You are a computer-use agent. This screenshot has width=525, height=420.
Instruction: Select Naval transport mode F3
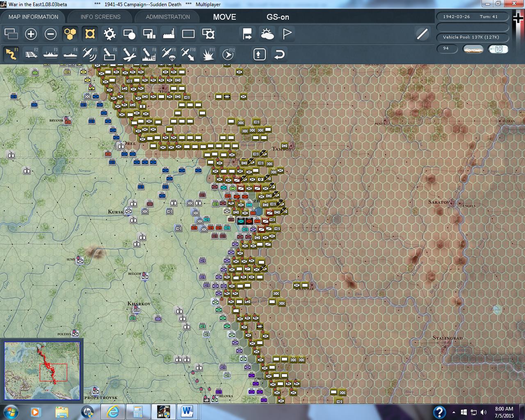click(50, 54)
